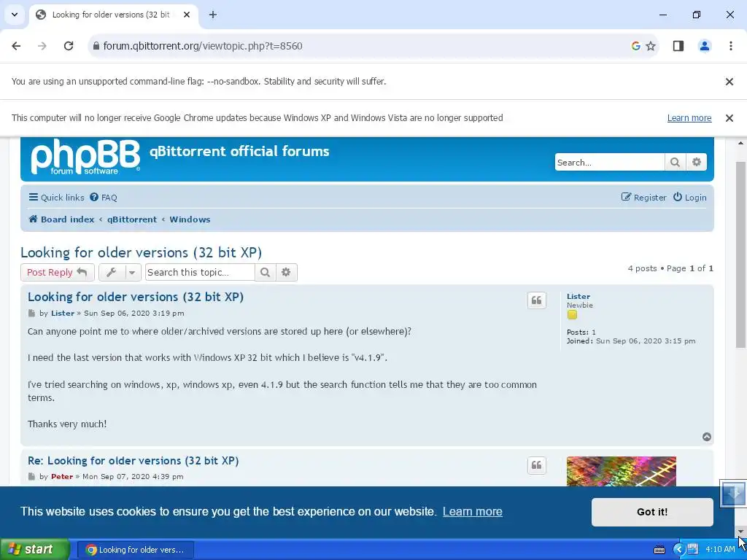Open topic advanced search gear
This screenshot has width=747, height=560.
point(286,273)
